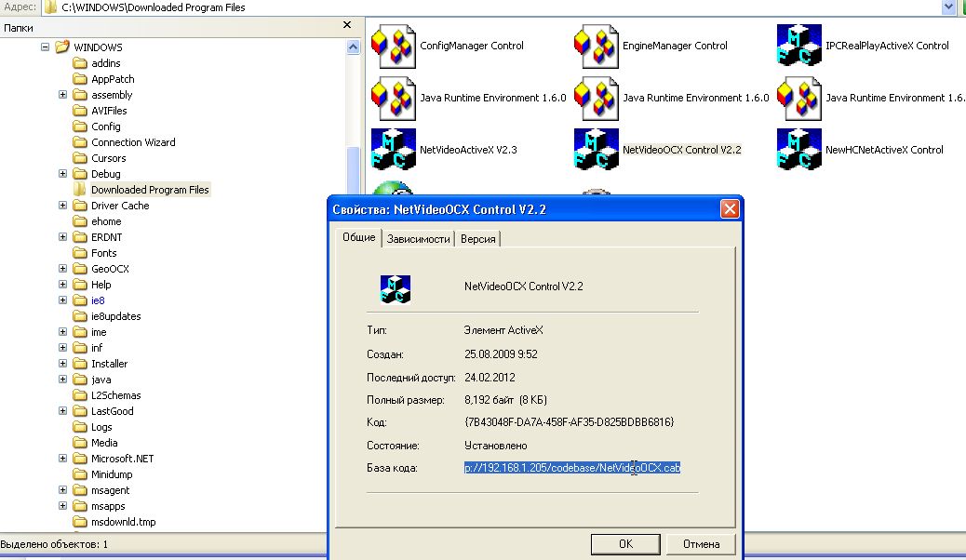Click the class ID code starting with 7B43048F

(570, 422)
